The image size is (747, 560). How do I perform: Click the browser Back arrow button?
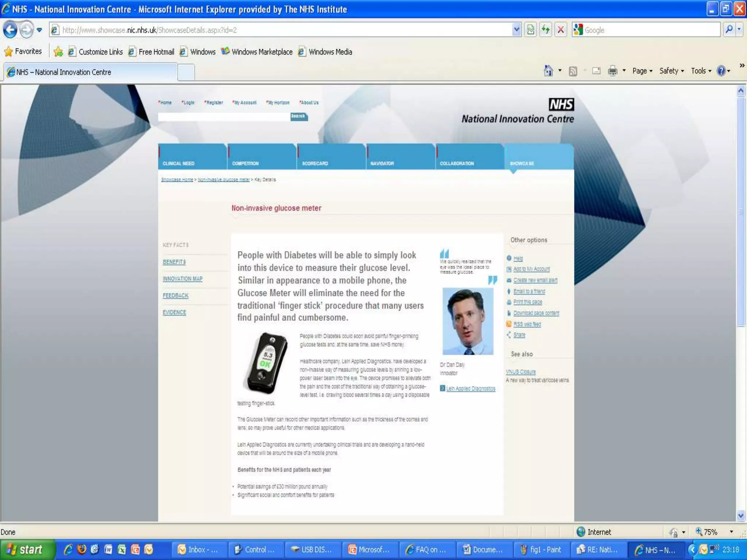point(10,30)
